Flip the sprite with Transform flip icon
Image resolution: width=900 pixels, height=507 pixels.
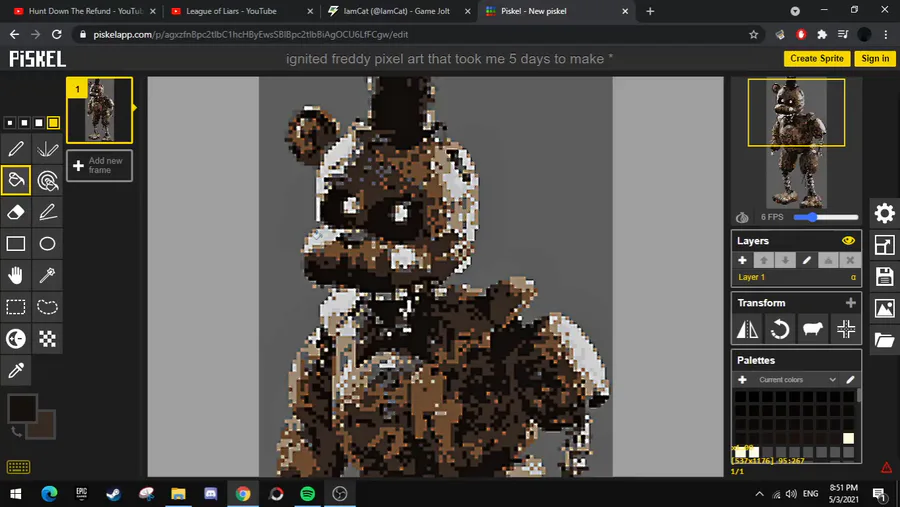tap(747, 329)
